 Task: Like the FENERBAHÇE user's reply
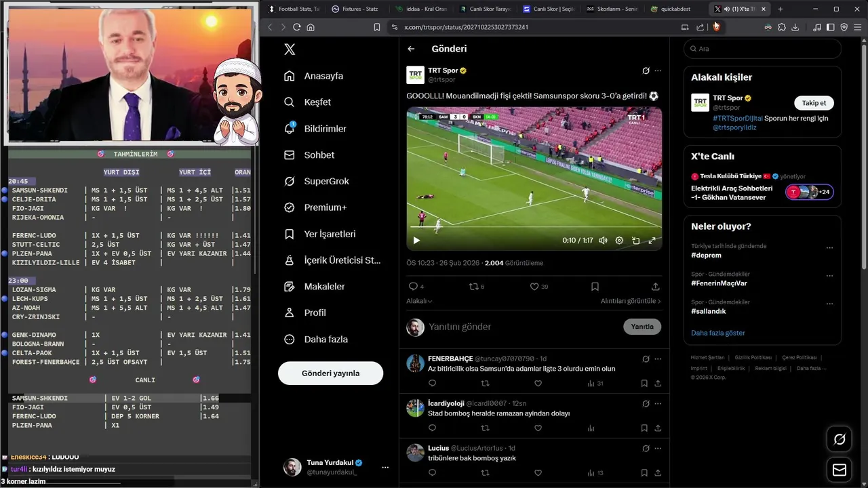(538, 384)
